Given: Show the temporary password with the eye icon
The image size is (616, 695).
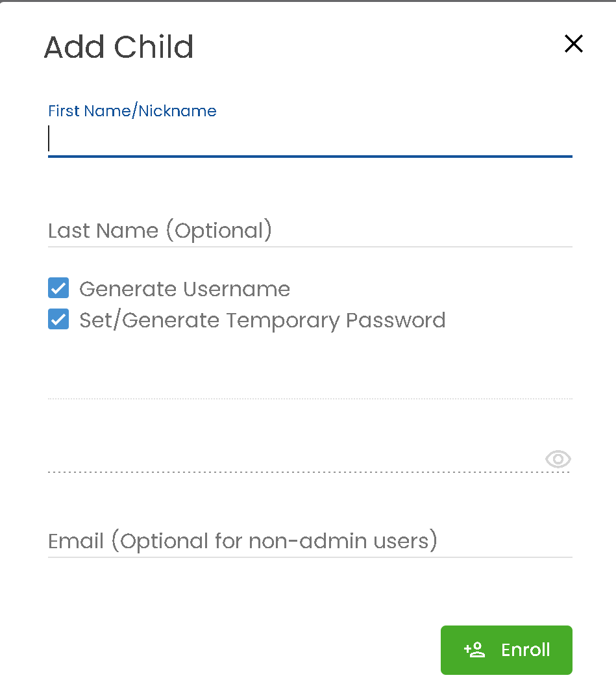Looking at the screenshot, I should pos(558,459).
